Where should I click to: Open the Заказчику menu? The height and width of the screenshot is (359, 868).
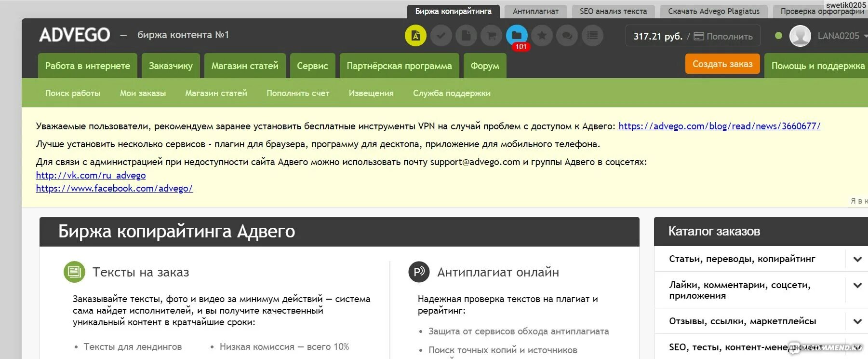point(171,66)
